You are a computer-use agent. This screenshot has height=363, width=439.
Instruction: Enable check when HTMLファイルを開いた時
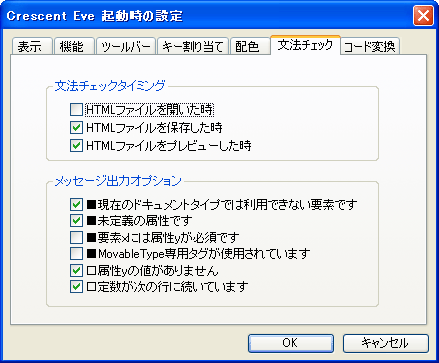coord(76,110)
